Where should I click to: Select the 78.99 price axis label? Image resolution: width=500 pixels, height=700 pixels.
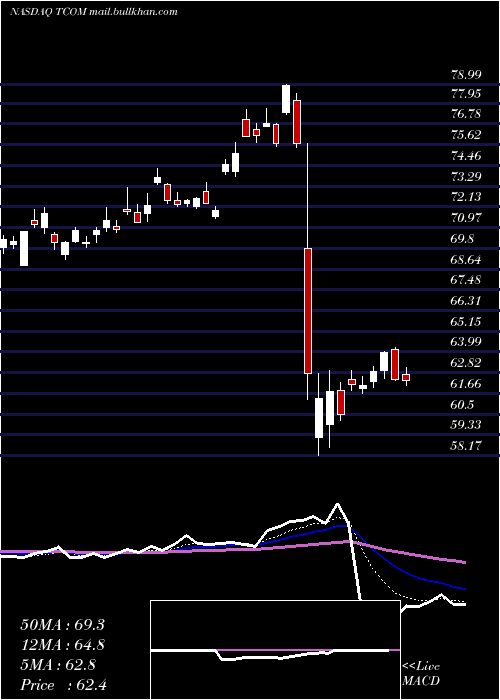pos(467,75)
